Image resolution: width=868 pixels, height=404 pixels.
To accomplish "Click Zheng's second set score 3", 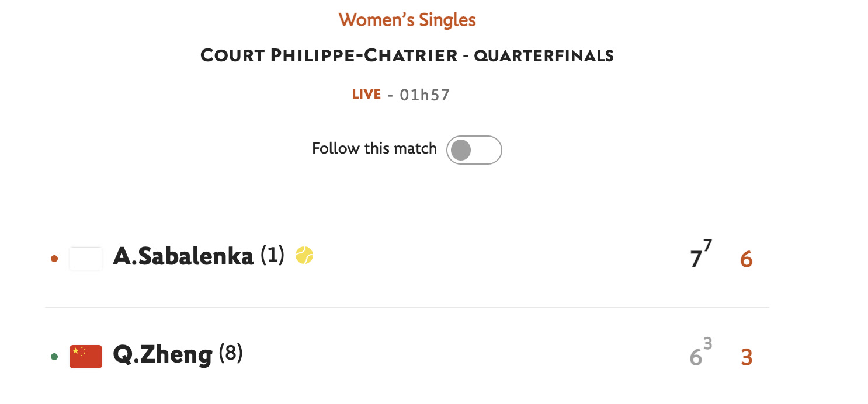I will click(747, 357).
